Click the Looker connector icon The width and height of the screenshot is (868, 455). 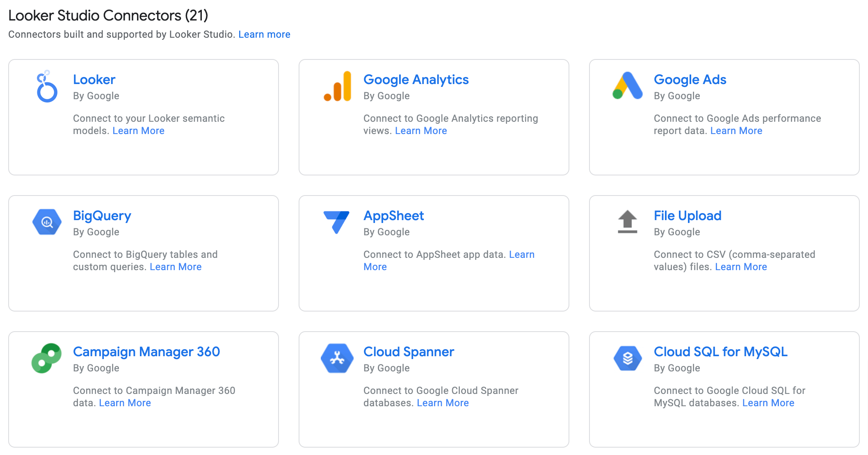pos(47,86)
